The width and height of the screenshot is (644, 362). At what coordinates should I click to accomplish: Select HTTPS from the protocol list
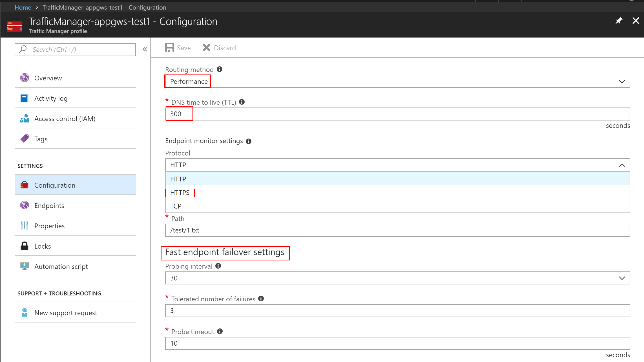(180, 193)
